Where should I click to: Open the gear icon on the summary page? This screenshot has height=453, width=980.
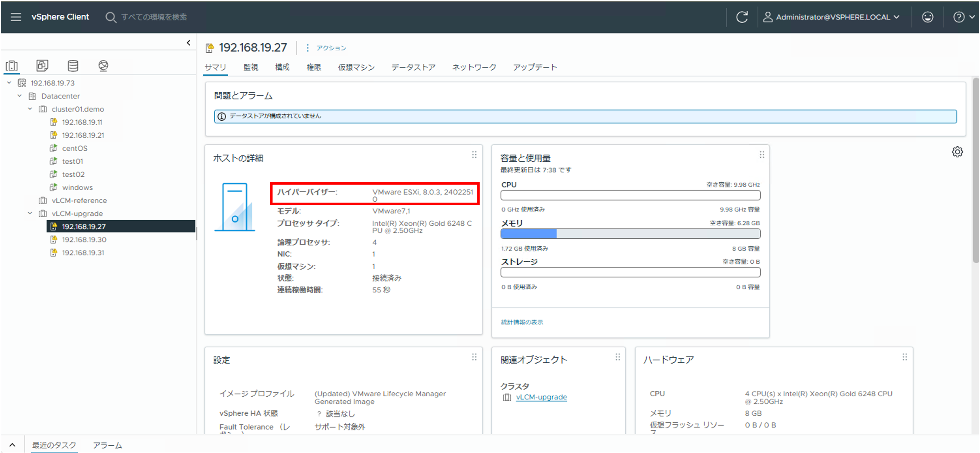point(958,152)
